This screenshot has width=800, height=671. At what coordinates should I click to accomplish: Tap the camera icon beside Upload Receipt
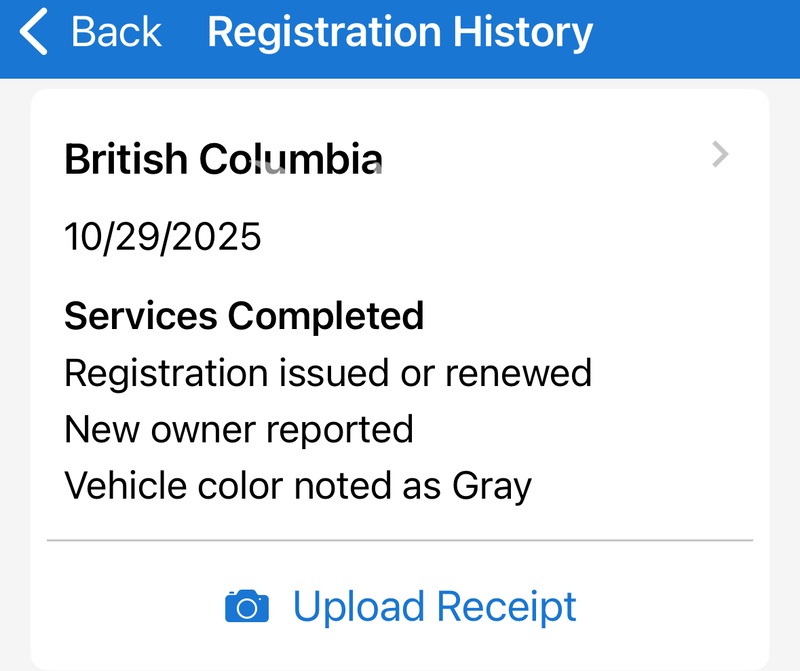pyautogui.click(x=247, y=607)
